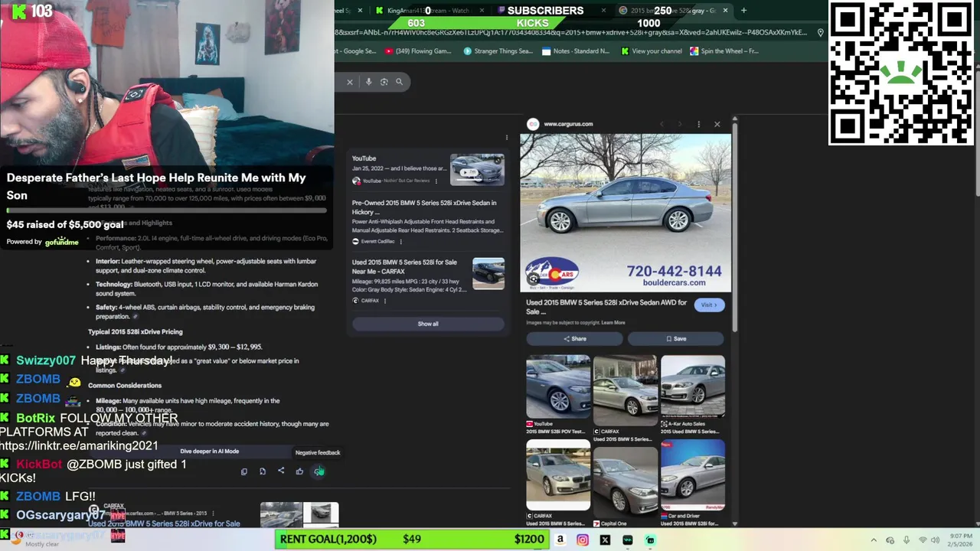Click www.cargurus.com source header
The height and width of the screenshot is (551, 980).
pos(567,124)
